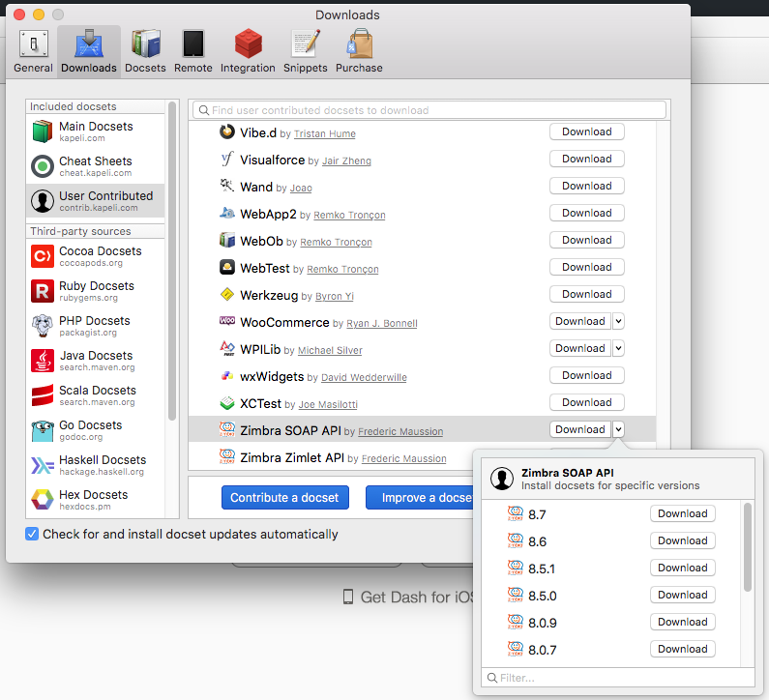
Task: Download the Wand docset
Action: (586, 186)
